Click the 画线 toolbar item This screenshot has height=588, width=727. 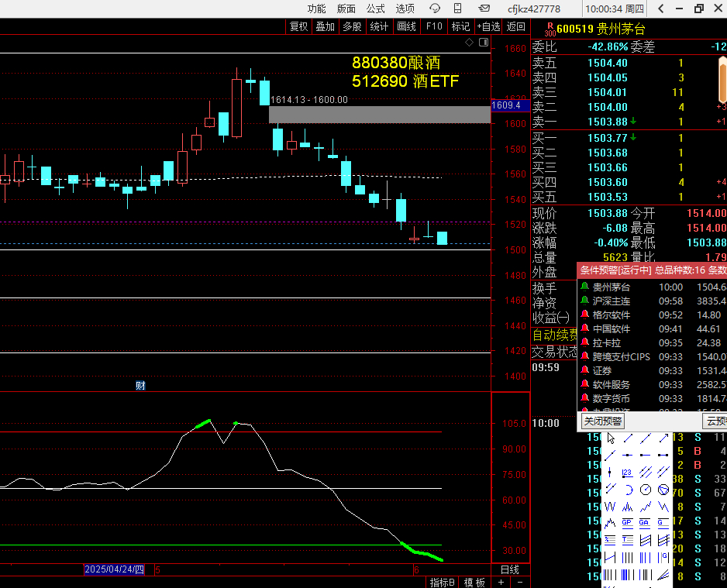click(406, 27)
